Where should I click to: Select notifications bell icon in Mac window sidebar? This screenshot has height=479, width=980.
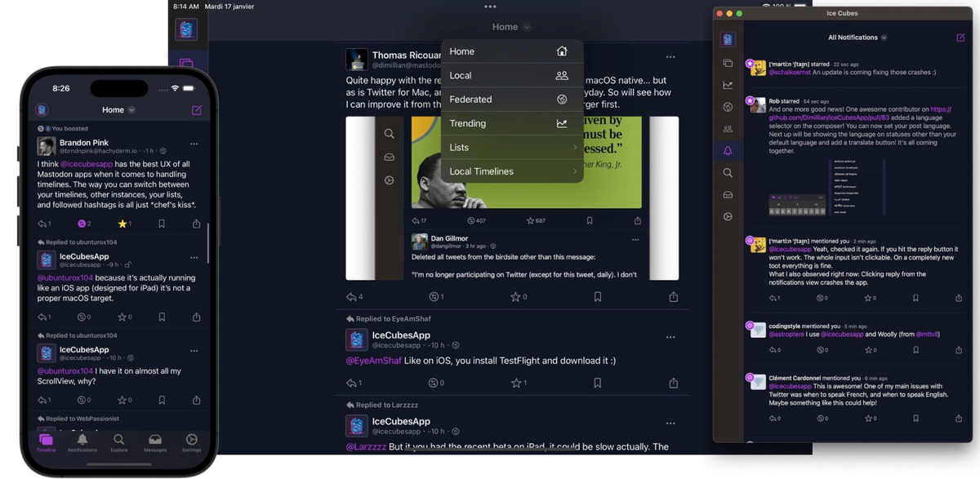click(x=728, y=151)
